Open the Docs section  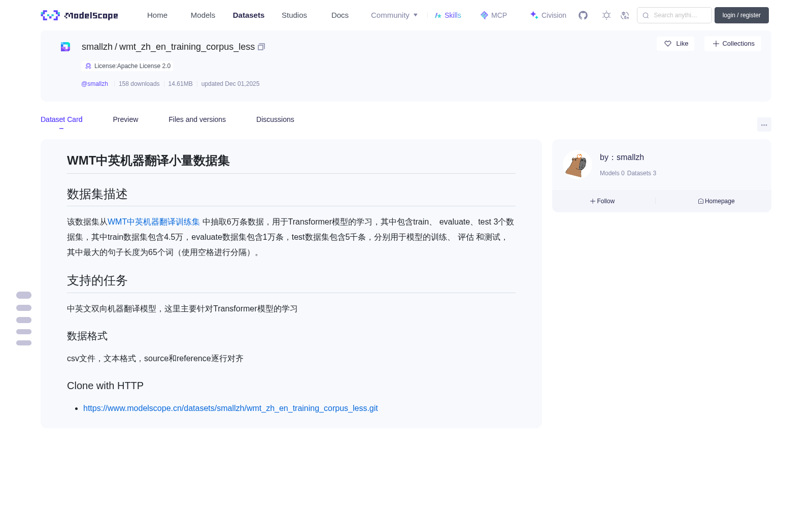[x=340, y=15]
